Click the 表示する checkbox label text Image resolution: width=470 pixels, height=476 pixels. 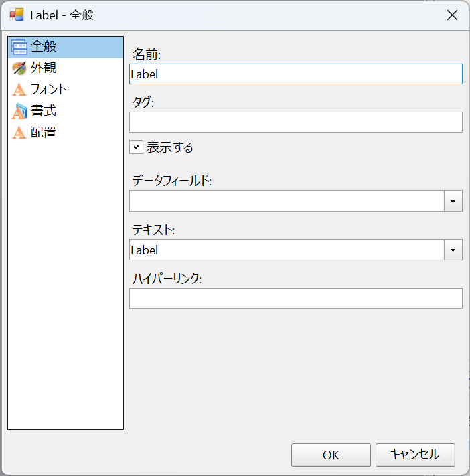pyautogui.click(x=170, y=147)
